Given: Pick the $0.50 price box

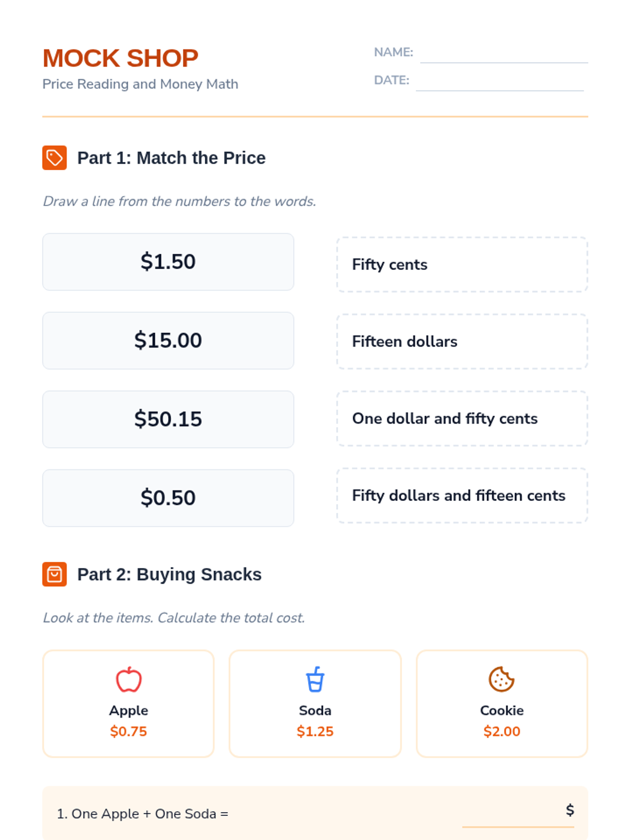Looking at the screenshot, I should (168, 498).
